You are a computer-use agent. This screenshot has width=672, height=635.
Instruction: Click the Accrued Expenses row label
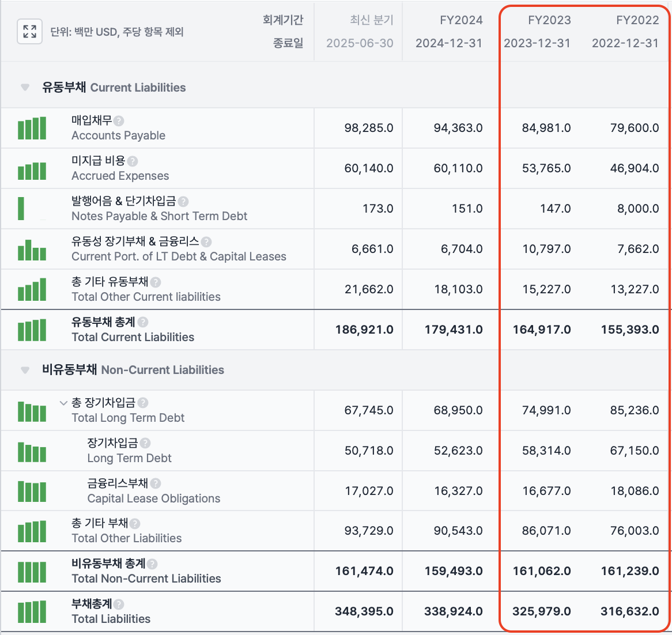coord(120,176)
